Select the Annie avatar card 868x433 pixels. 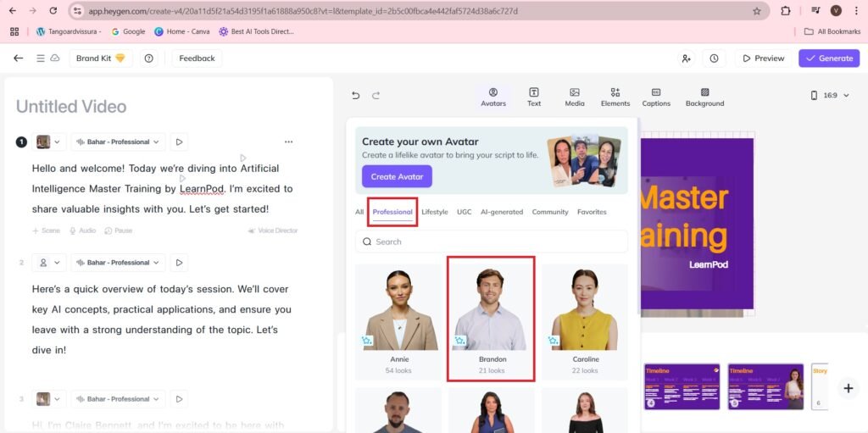tap(398, 322)
